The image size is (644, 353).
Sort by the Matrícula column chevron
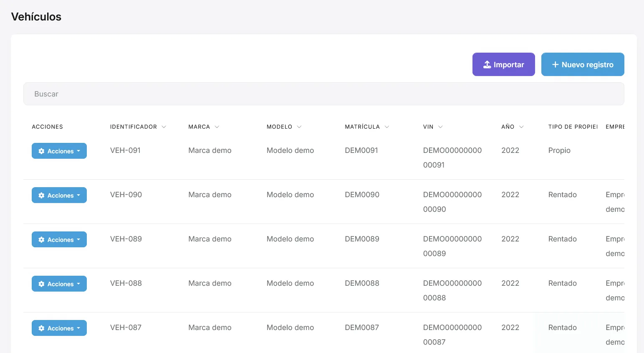point(386,127)
